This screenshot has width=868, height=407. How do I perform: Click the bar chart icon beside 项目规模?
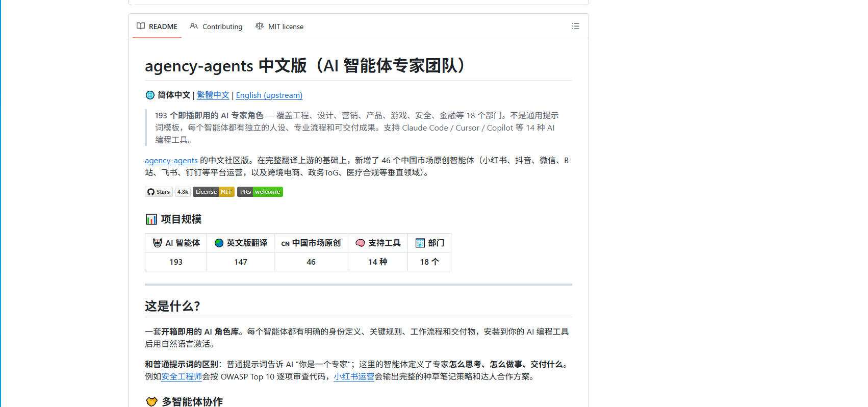click(x=151, y=219)
